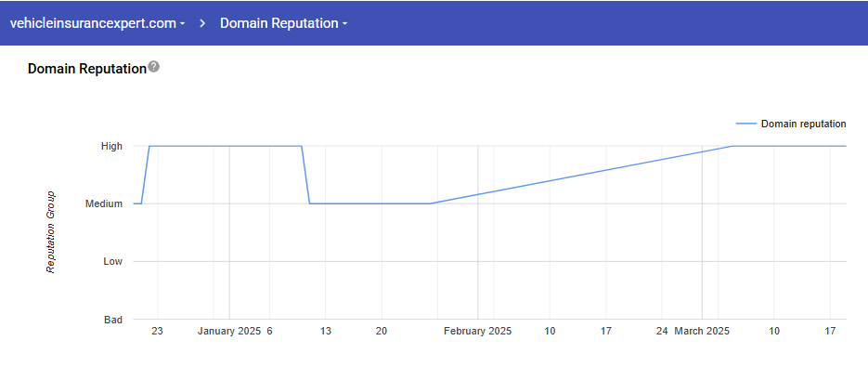
Task: Click the High label on y-axis
Action: click(111, 146)
